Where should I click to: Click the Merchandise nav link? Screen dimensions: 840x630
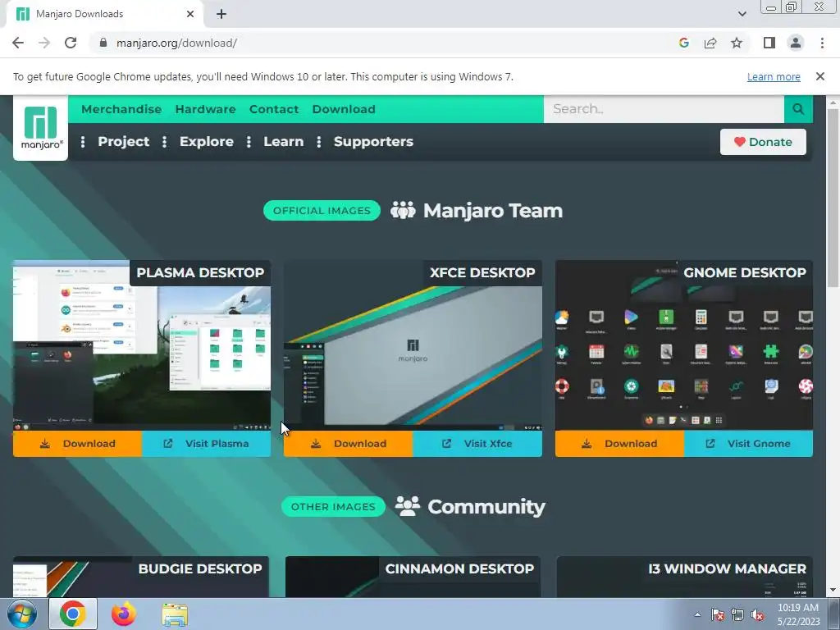[x=121, y=109]
